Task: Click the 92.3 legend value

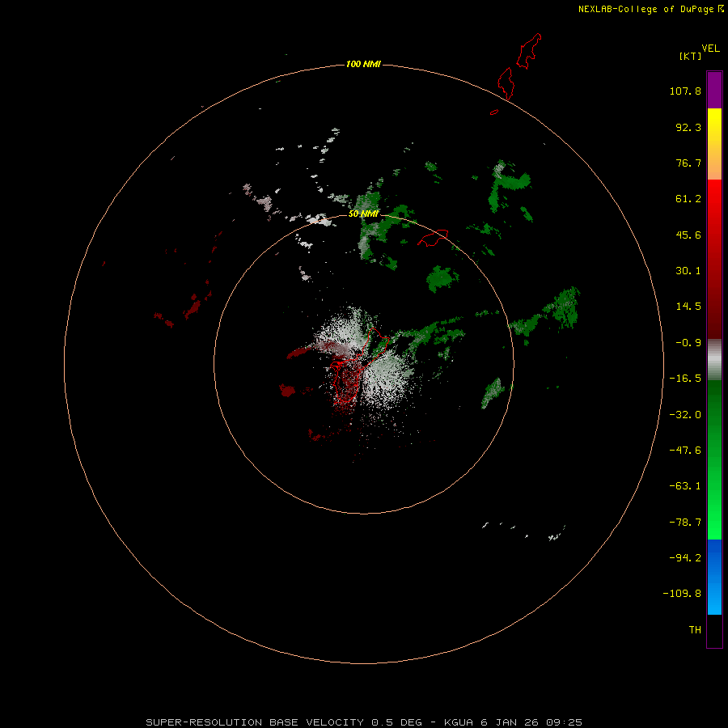Action: point(688,127)
